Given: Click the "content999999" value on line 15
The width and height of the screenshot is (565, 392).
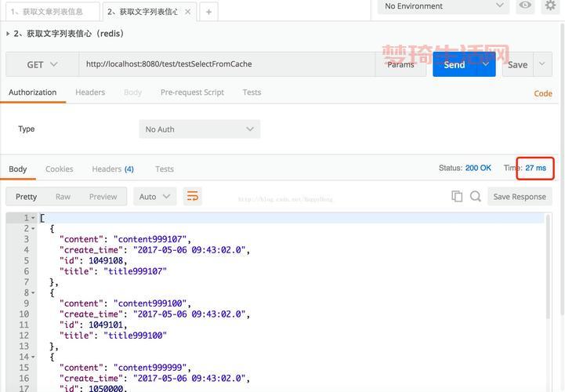Looking at the screenshot, I should (x=150, y=368).
